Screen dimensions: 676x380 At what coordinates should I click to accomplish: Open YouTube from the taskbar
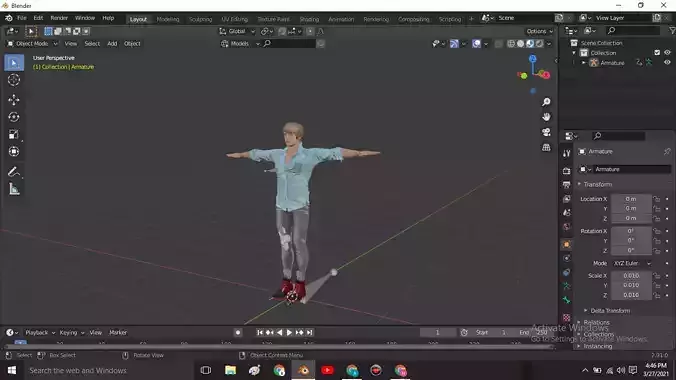click(327, 370)
